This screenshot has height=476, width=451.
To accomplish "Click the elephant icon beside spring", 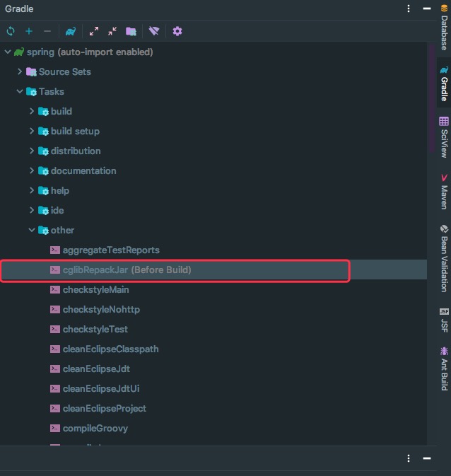I will [19, 52].
